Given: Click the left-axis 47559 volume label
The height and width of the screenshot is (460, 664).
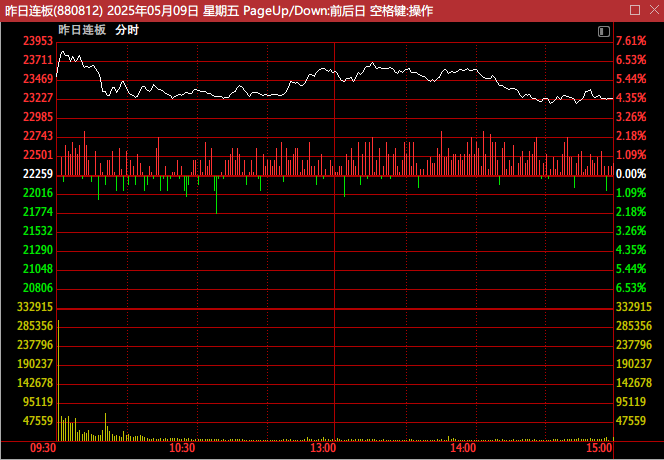Looking at the screenshot, I should tap(38, 421).
